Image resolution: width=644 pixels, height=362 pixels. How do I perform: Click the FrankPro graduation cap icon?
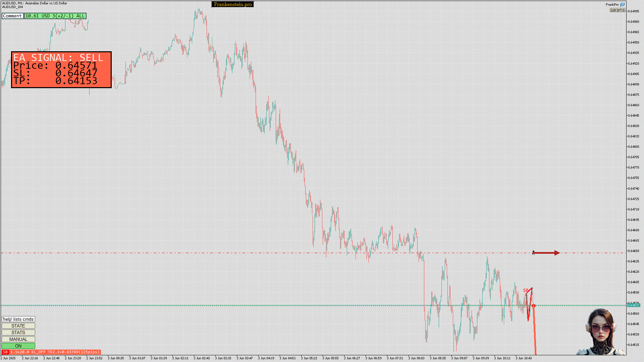623,4
